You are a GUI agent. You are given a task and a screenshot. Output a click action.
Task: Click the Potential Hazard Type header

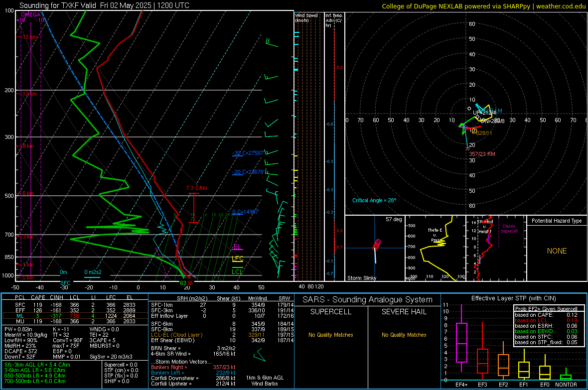557,221
